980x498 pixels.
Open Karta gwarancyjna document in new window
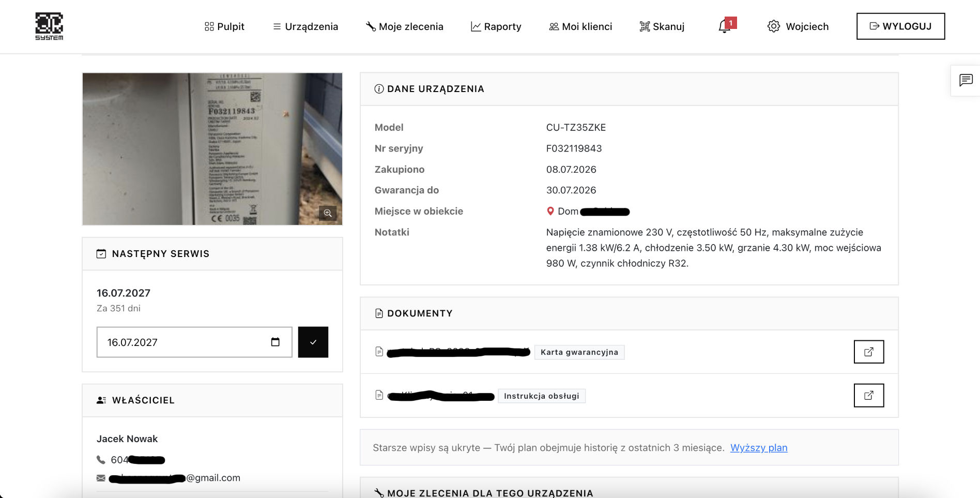869,352
